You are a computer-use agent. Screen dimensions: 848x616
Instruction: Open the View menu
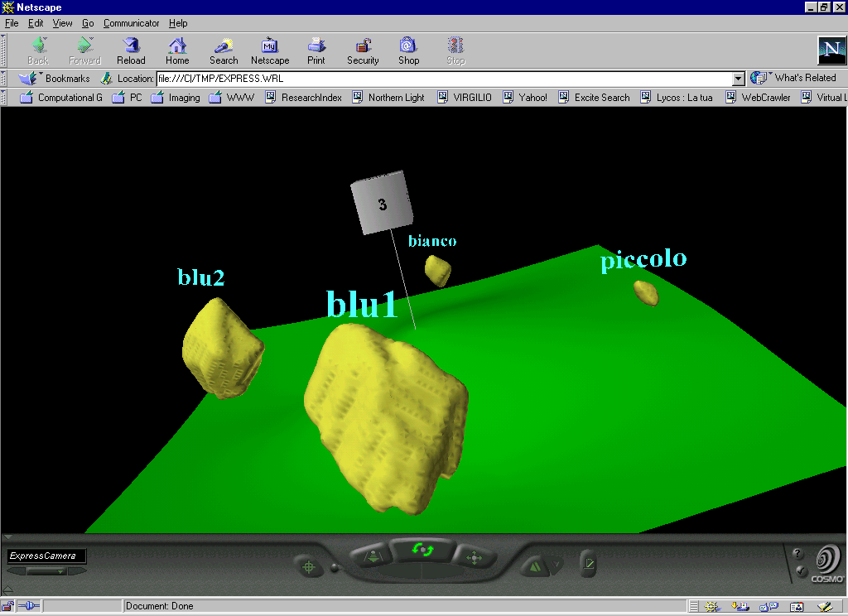click(x=62, y=23)
